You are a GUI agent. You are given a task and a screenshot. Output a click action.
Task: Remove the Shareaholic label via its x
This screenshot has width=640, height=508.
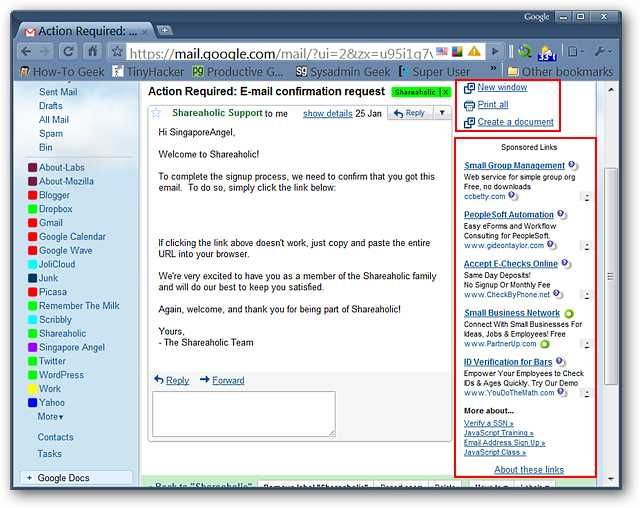[445, 91]
